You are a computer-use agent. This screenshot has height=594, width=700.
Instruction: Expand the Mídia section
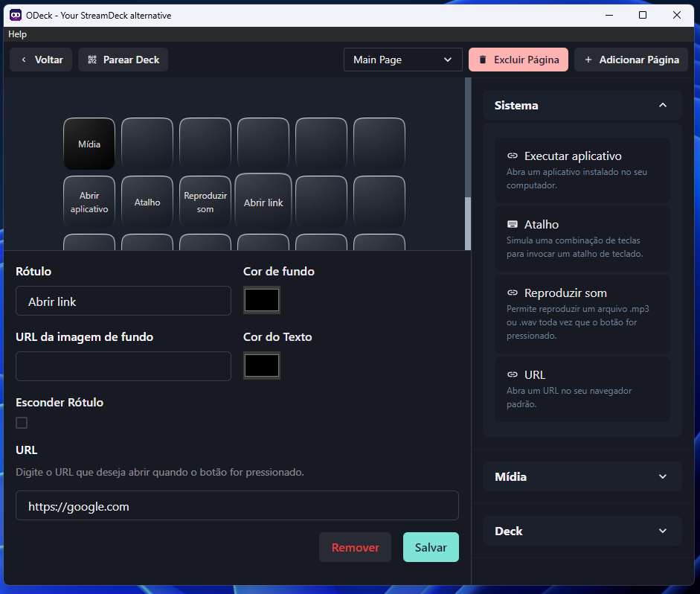coord(582,476)
